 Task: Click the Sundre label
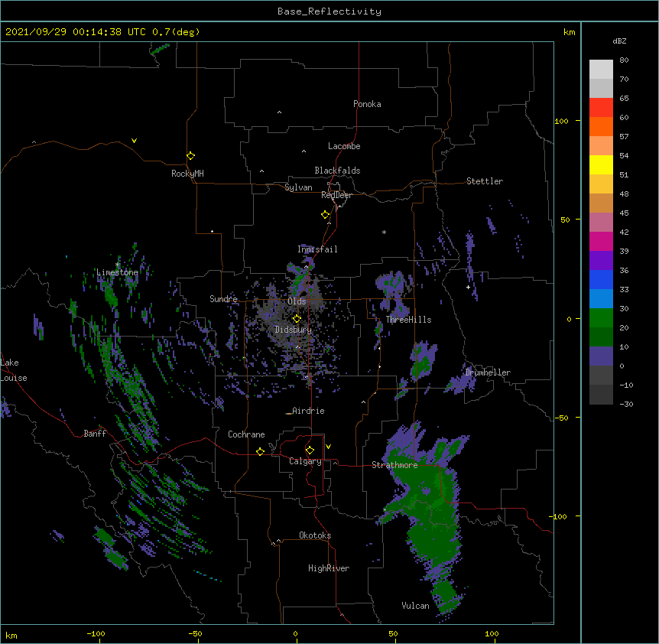223,299
